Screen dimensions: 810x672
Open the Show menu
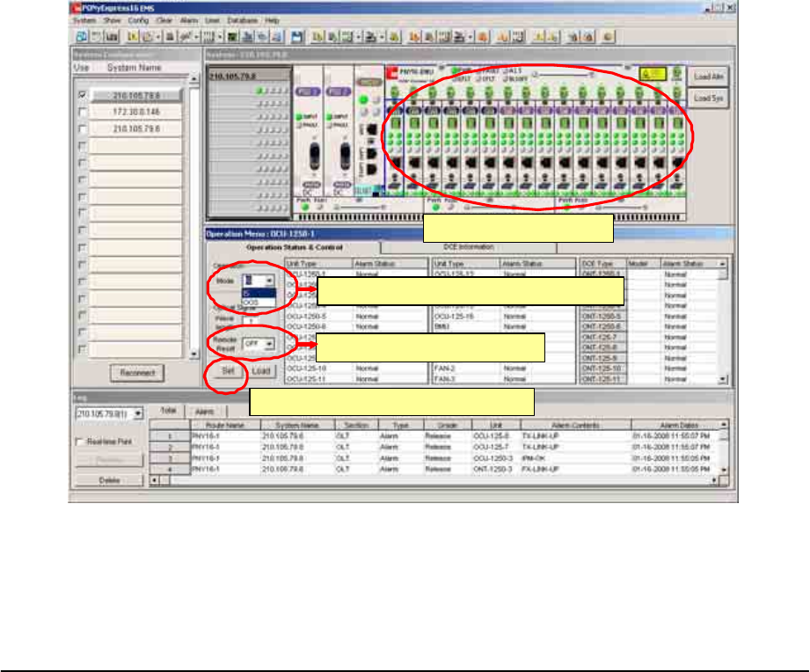pyautogui.click(x=112, y=20)
